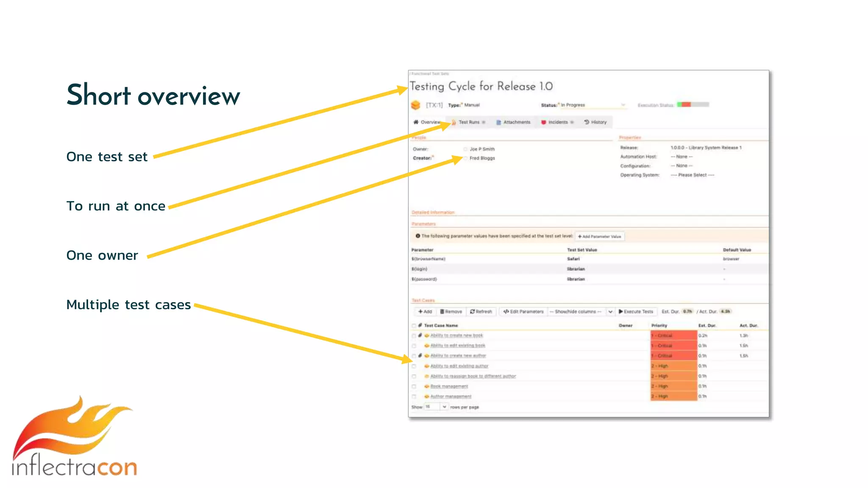Viewport: 868px width, 488px height.
Task: Open the Release 1.0.0.0 Library System dropdown
Action: tap(706, 147)
